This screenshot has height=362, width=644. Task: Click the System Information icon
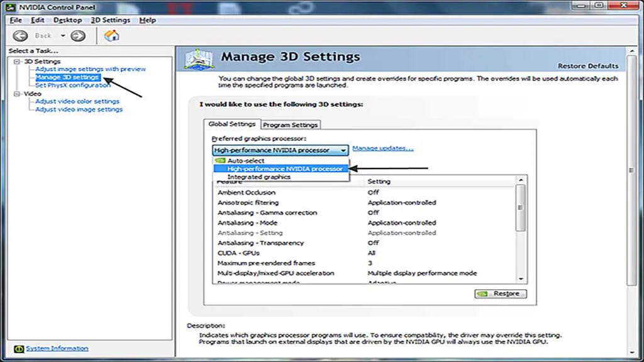pyautogui.click(x=18, y=349)
